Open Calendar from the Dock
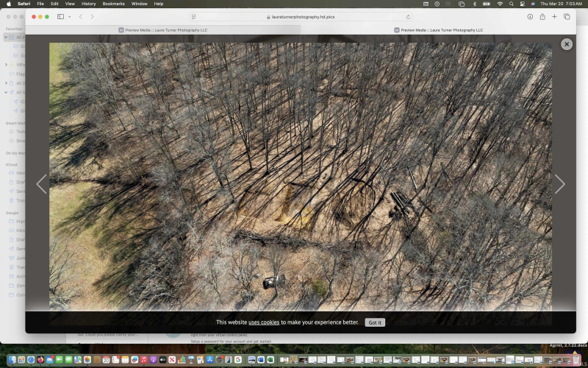The width and height of the screenshot is (588, 368). (x=106, y=360)
